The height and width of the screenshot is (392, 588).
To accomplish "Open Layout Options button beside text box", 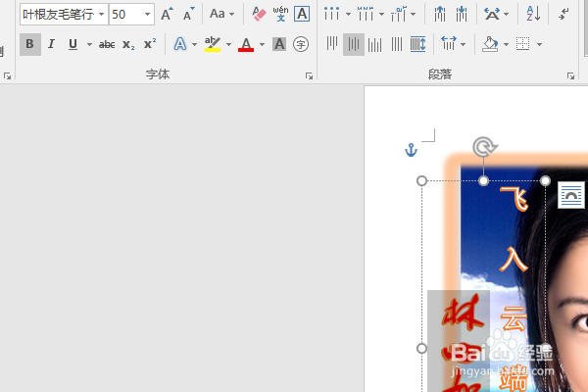I will tap(571, 195).
